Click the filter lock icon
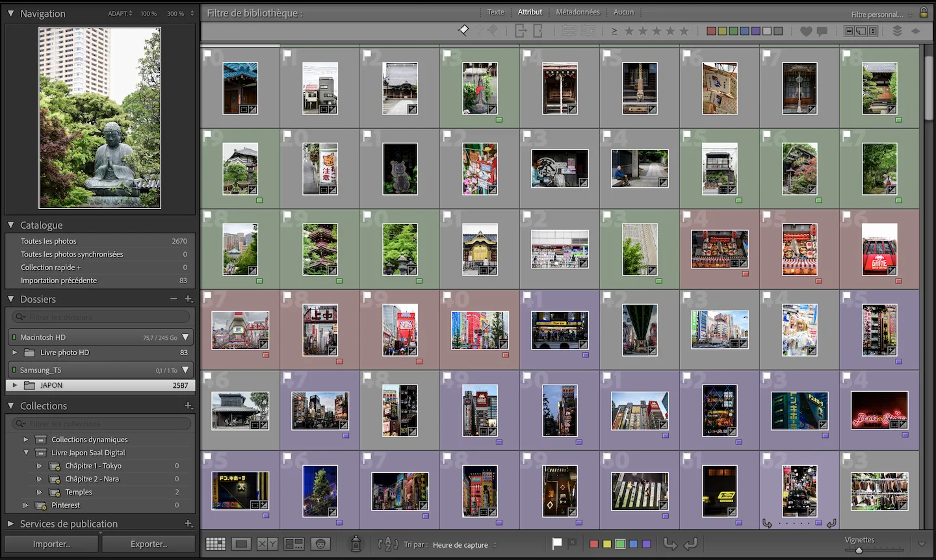Viewport: 936px width, 560px height. click(x=924, y=13)
